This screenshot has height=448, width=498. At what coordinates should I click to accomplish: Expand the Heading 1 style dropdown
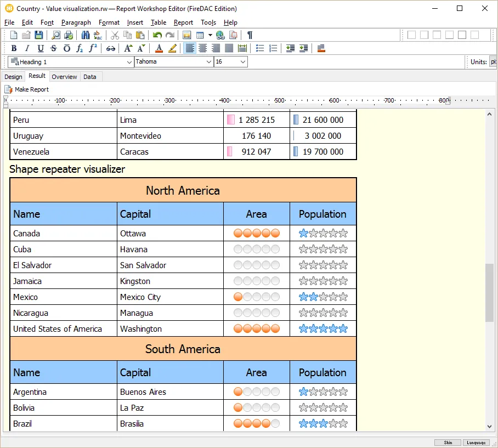pyautogui.click(x=129, y=62)
